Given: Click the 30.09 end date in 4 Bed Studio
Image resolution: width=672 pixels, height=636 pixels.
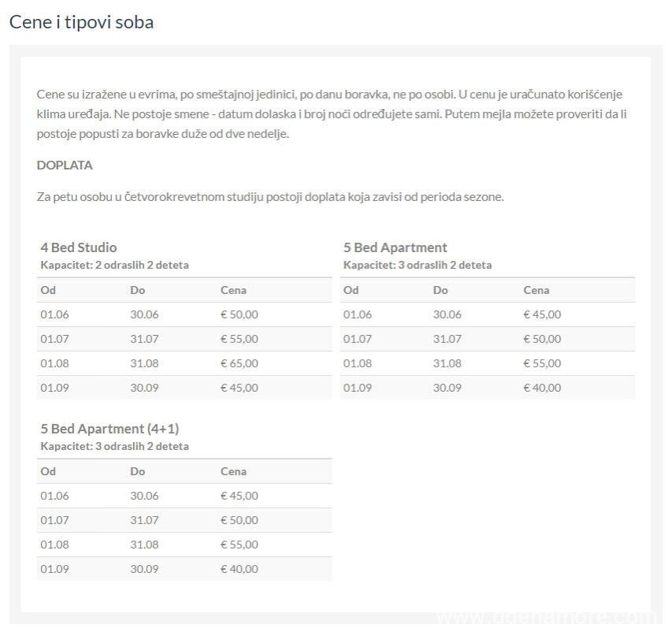Looking at the screenshot, I should coord(144,388).
